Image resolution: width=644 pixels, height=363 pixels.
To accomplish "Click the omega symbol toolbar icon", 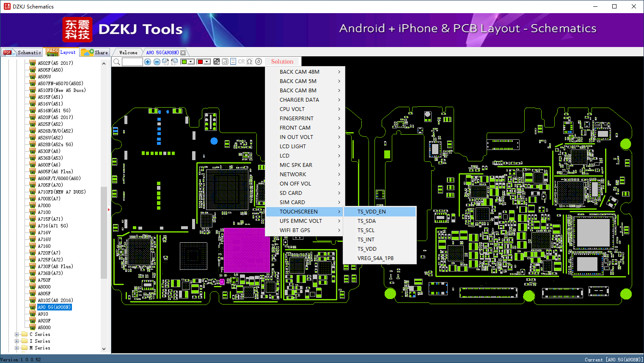I will click(x=250, y=61).
